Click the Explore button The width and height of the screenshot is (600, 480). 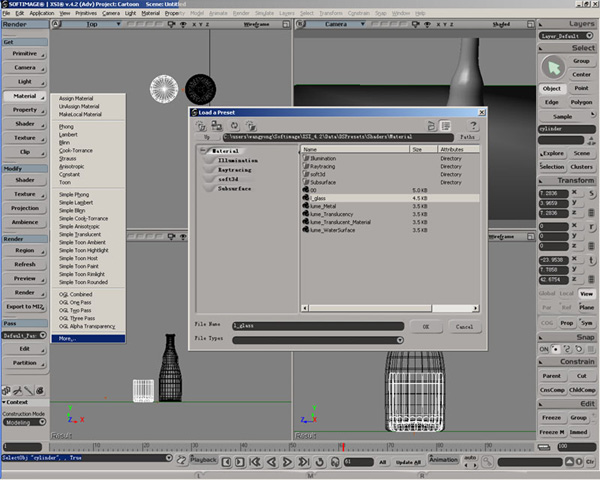point(552,153)
